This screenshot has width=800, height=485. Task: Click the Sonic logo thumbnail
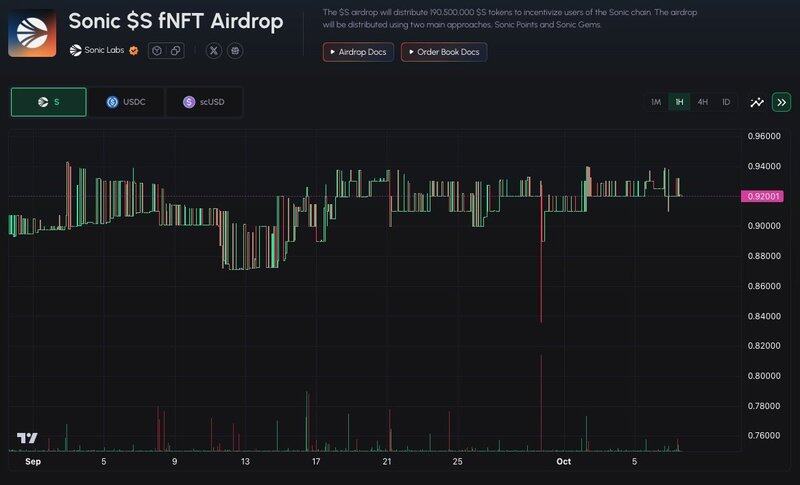pos(32,32)
